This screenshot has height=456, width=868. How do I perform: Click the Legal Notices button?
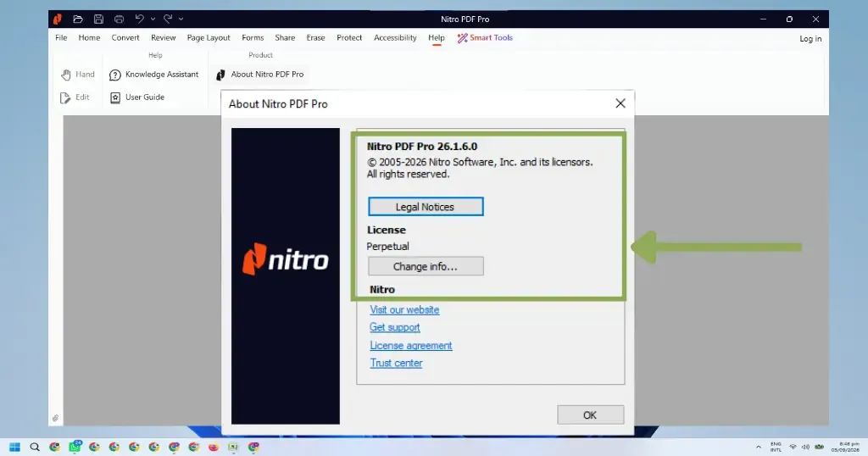(426, 207)
